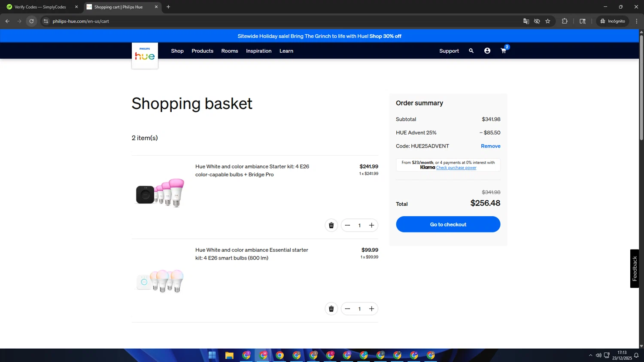Click the search magnifier icon
The height and width of the screenshot is (362, 644).
point(471,51)
